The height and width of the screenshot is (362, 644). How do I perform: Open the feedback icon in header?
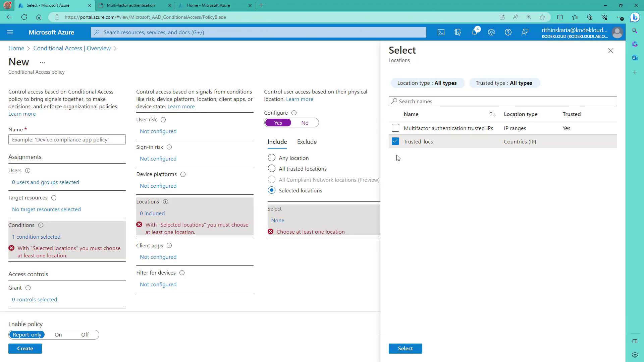pos(525,32)
